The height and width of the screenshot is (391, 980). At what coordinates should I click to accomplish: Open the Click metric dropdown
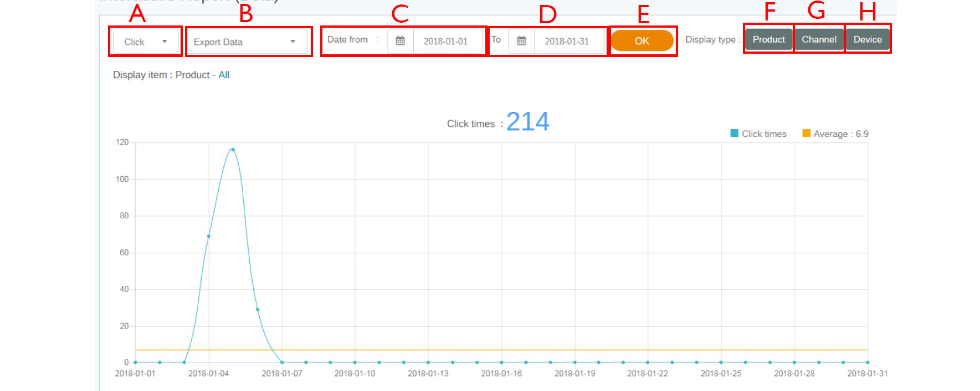click(x=146, y=42)
